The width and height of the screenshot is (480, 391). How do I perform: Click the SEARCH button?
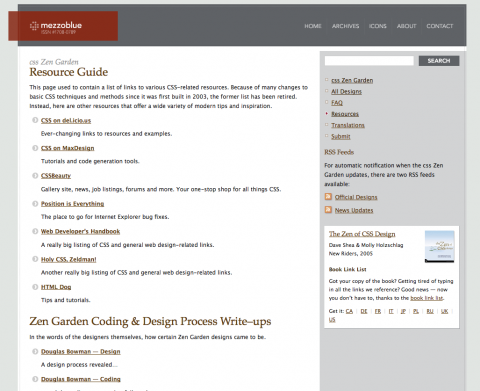pos(439,61)
